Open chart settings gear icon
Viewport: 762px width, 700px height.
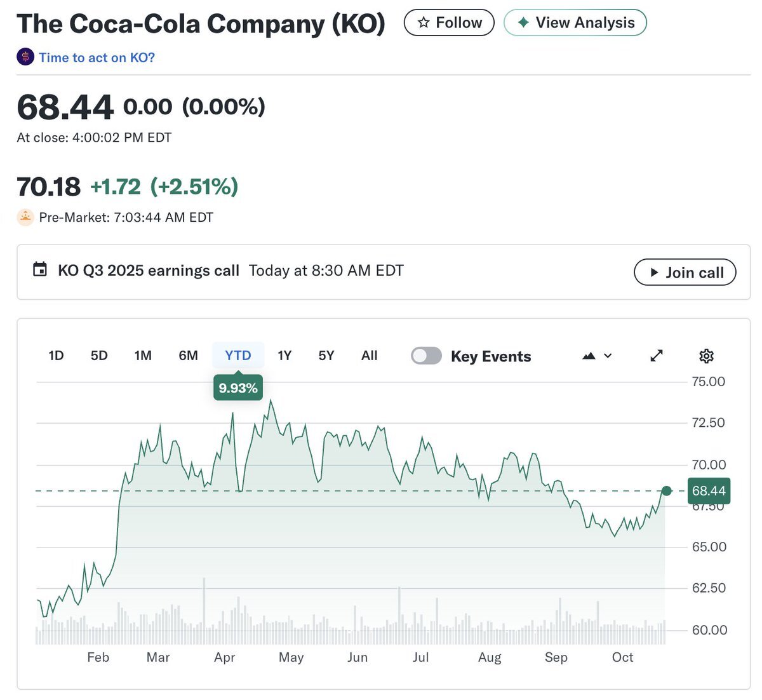tap(706, 356)
